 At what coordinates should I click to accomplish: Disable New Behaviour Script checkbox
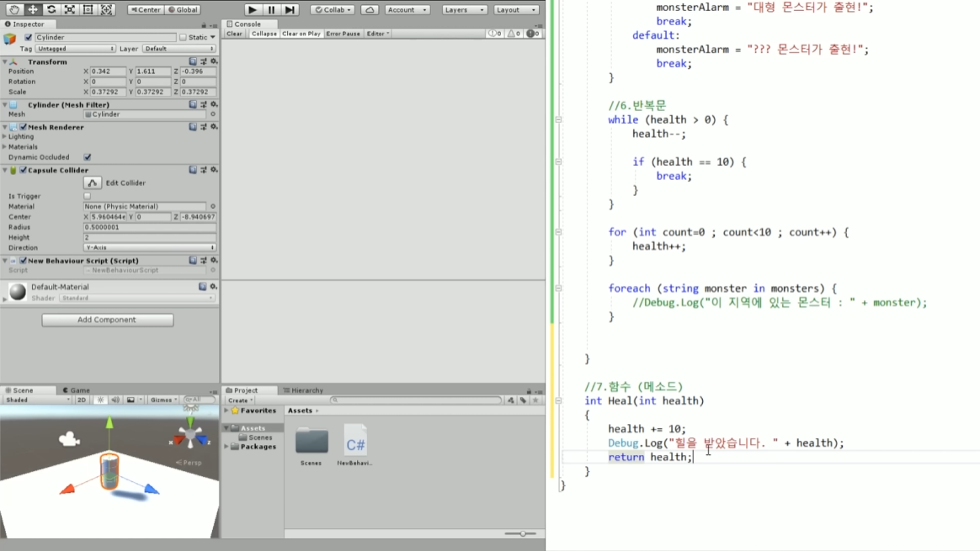(23, 261)
